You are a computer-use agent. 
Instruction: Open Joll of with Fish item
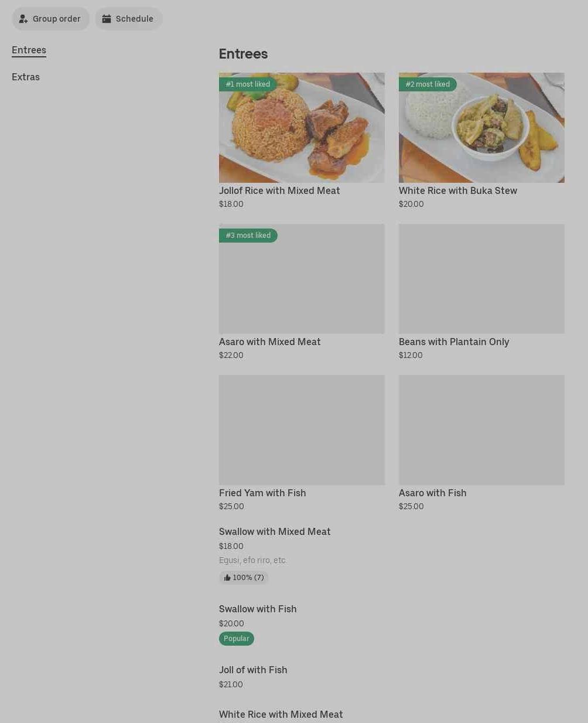pos(253,670)
